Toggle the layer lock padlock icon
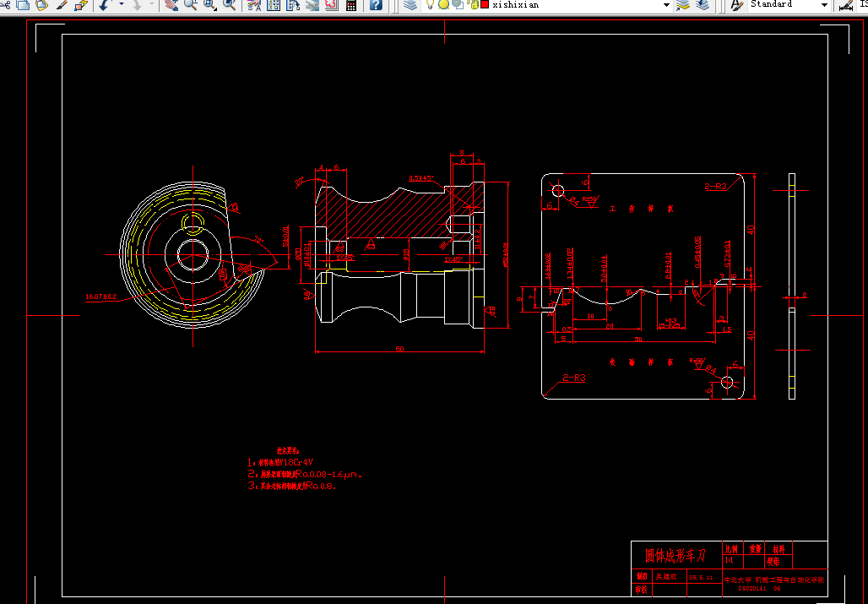 click(x=474, y=4)
